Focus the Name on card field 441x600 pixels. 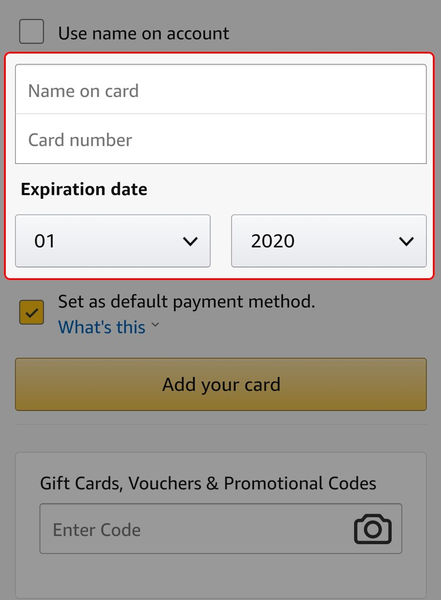[221, 89]
